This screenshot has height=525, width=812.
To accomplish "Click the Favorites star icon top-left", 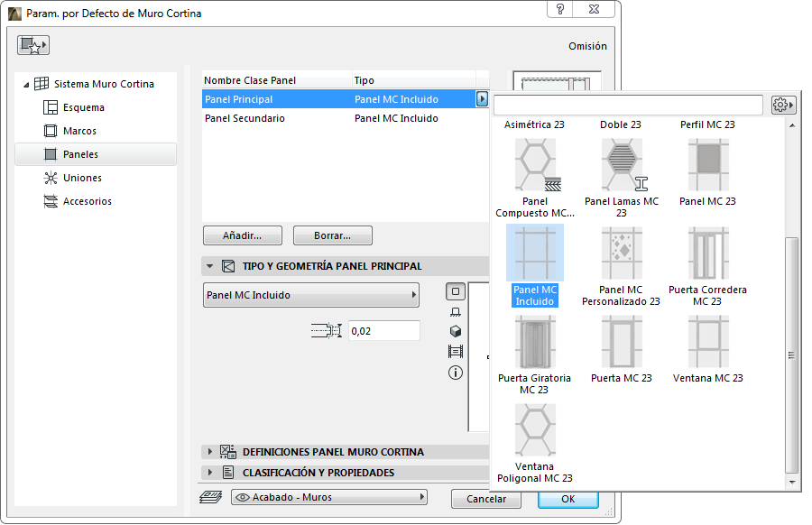I will (x=32, y=44).
